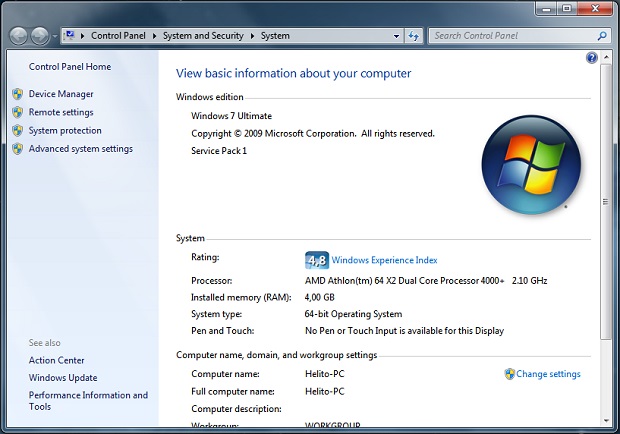Open help via the blue question mark icon

point(591,59)
